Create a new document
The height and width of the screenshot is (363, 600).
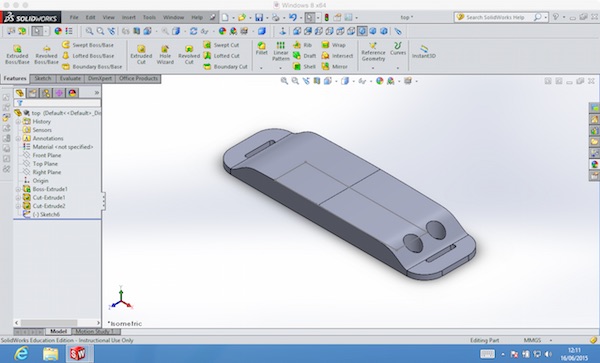pyautogui.click(x=225, y=17)
